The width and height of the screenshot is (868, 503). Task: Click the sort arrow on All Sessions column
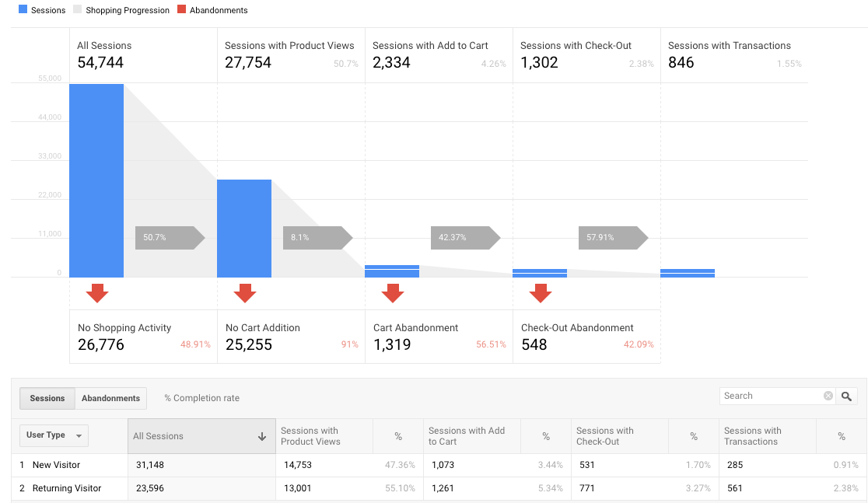coord(263,435)
